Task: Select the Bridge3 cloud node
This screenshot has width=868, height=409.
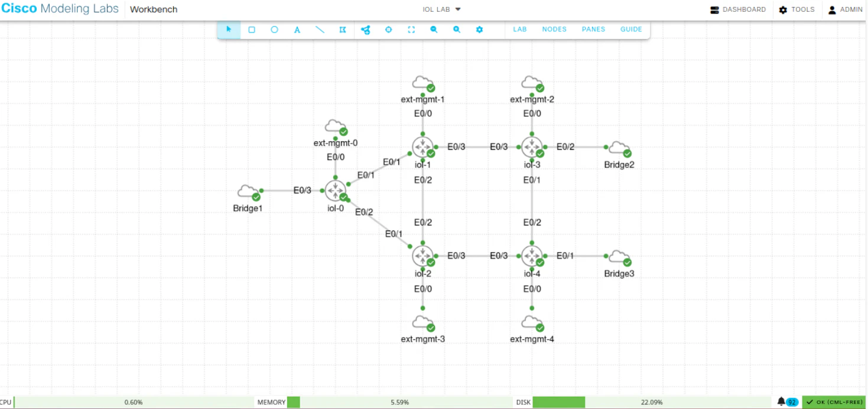Action: pyautogui.click(x=619, y=258)
